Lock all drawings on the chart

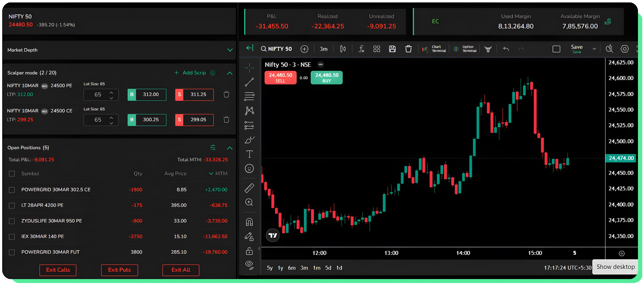[x=249, y=251]
